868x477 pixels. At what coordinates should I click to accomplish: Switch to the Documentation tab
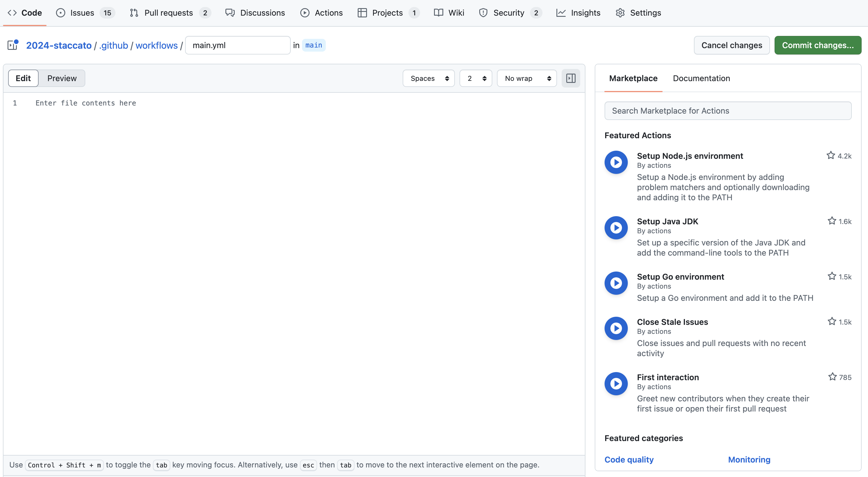(701, 79)
